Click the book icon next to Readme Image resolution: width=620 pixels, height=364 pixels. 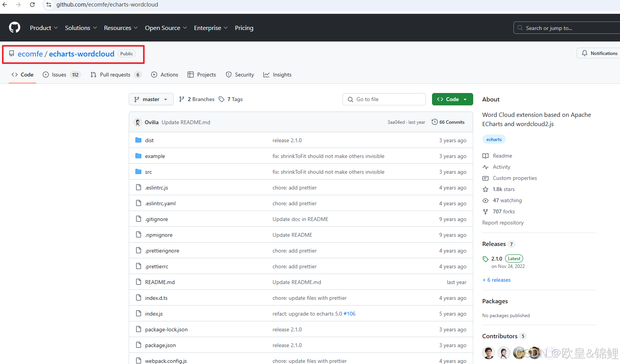(x=485, y=156)
